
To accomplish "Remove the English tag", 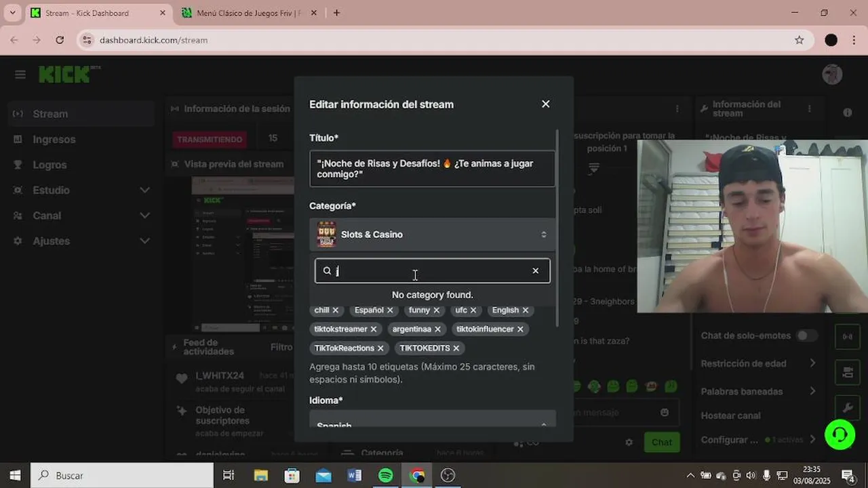I will click(525, 310).
